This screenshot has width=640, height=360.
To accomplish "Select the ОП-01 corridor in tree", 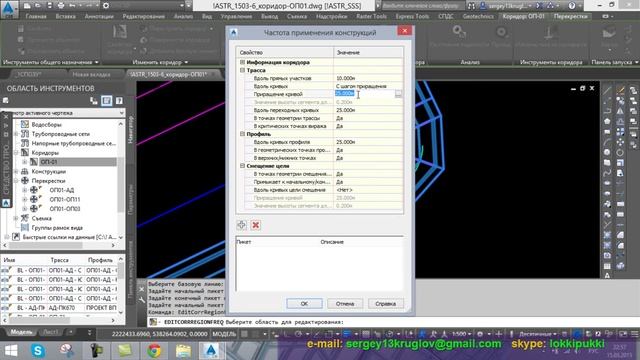I will pos(49,162).
